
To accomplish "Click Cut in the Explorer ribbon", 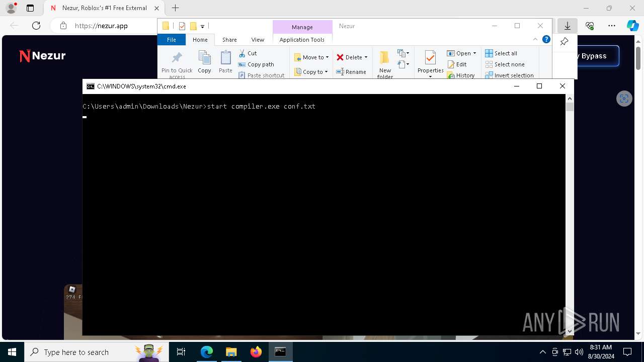I will pyautogui.click(x=248, y=53).
